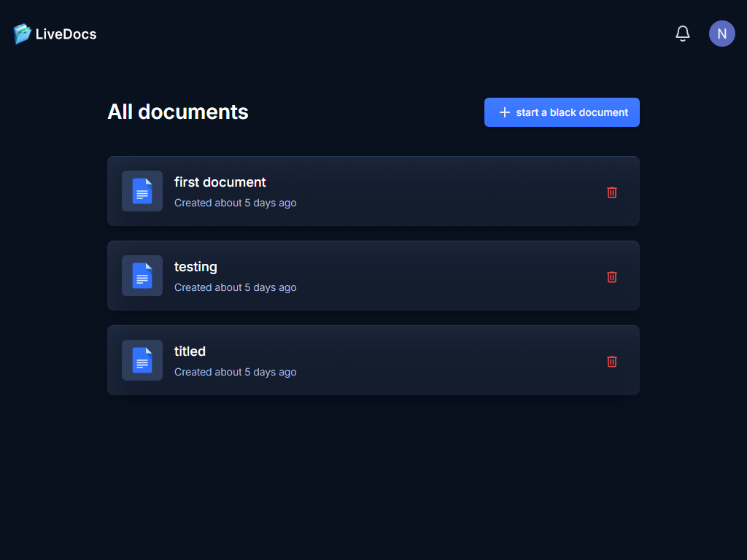Click trash icon for testing document
Image resolution: width=747 pixels, height=560 pixels.
[612, 276]
